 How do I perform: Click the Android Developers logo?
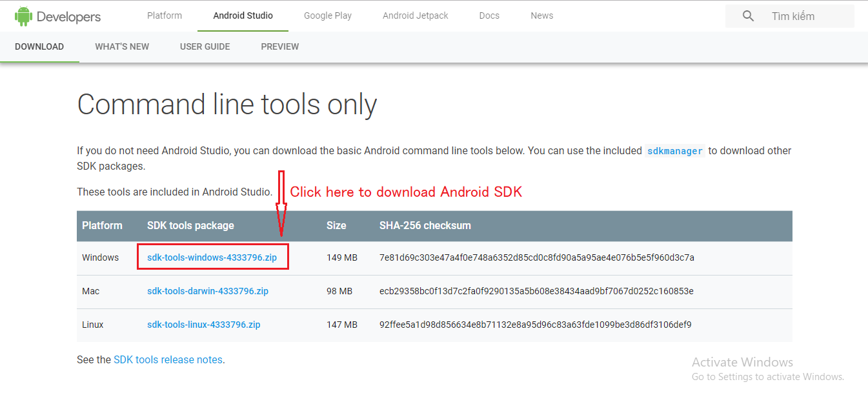coord(58,17)
